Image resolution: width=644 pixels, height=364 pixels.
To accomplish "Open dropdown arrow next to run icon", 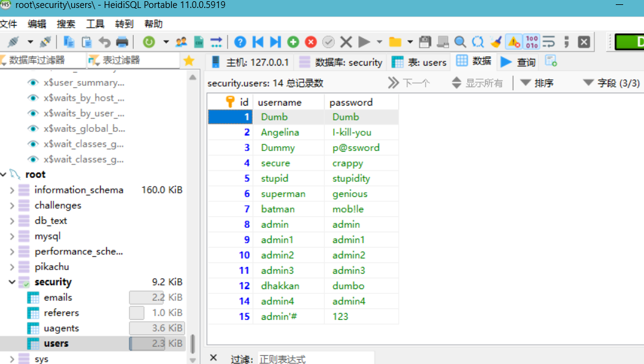I will coord(380,42).
